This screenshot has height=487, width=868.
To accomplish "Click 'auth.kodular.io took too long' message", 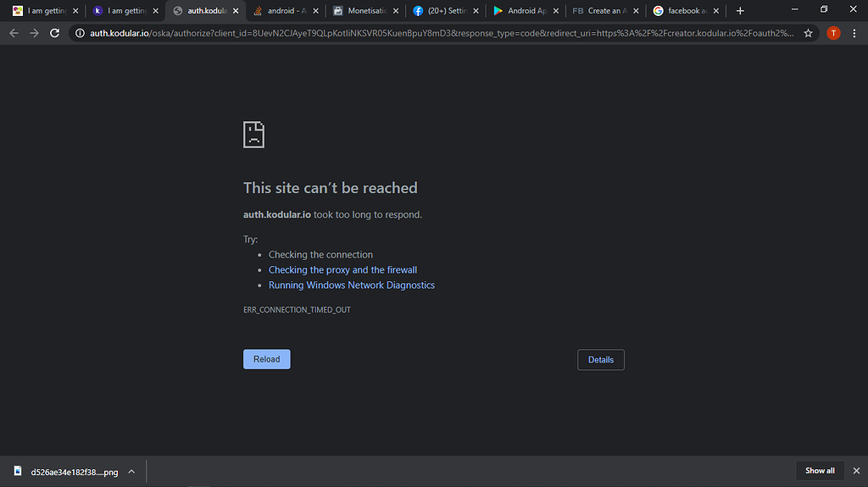I will pyautogui.click(x=332, y=215).
